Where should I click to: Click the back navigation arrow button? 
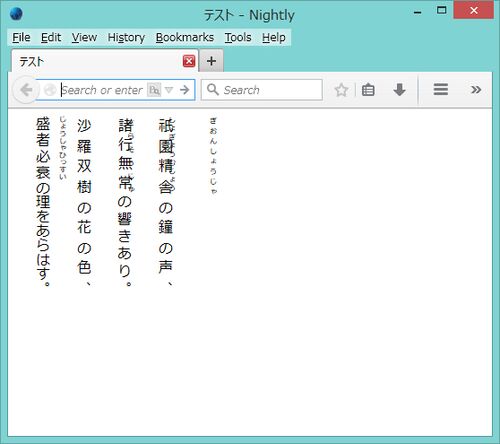click(25, 90)
